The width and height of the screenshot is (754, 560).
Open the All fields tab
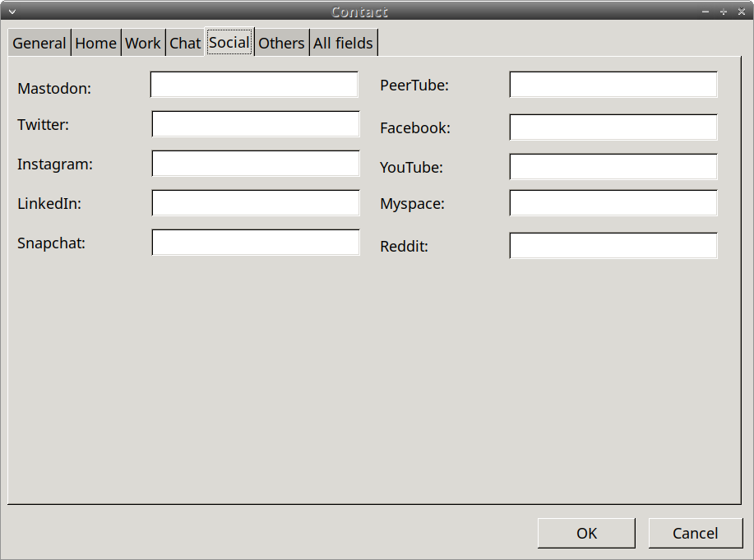click(344, 43)
